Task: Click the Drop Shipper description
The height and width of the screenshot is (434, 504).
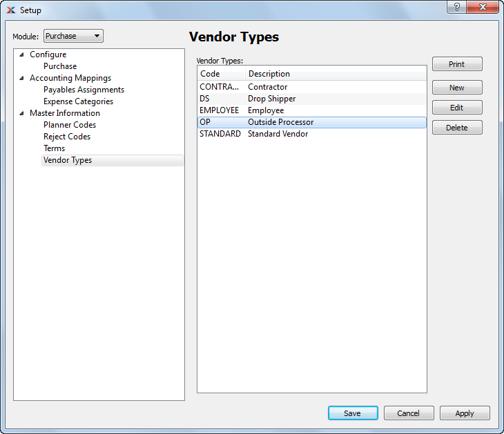Action: tap(271, 99)
